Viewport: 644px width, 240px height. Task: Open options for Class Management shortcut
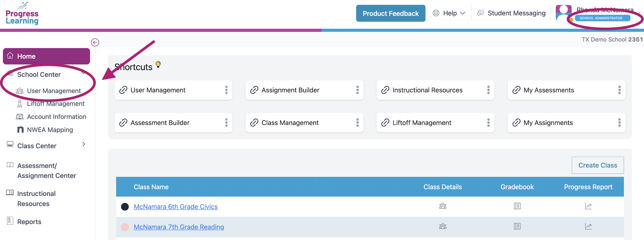pyautogui.click(x=358, y=123)
